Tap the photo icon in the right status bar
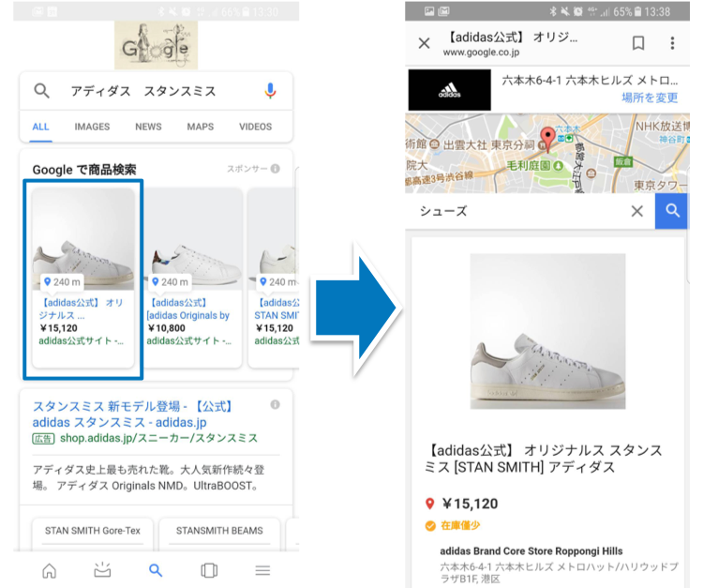 coord(429,11)
